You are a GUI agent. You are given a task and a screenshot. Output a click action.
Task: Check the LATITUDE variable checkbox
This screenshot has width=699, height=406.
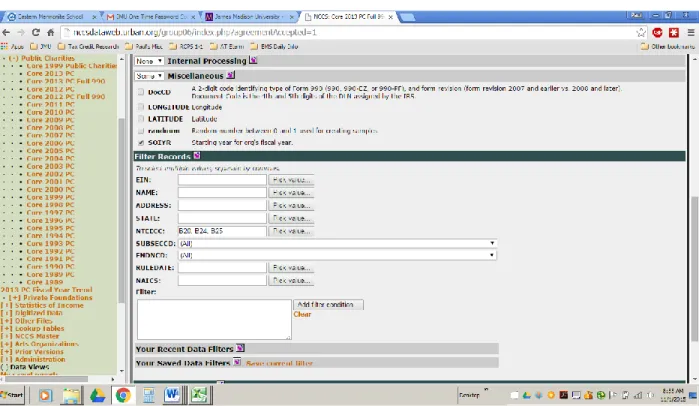(x=141, y=119)
